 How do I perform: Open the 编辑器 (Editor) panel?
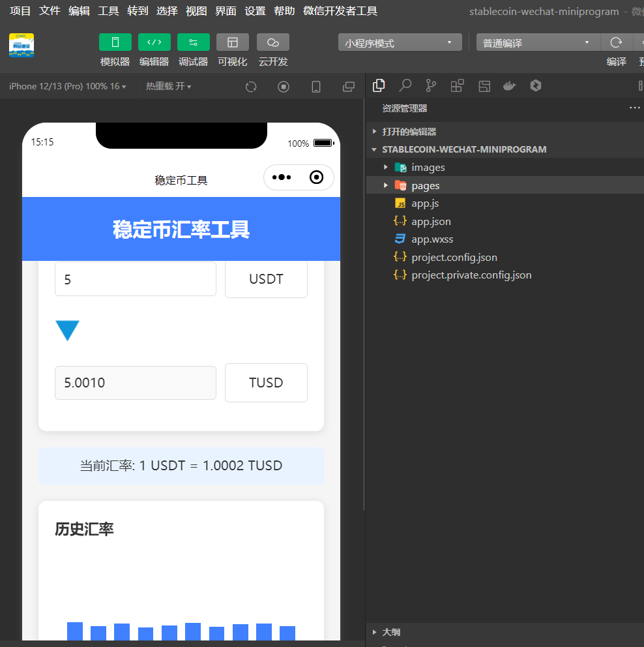tap(154, 50)
